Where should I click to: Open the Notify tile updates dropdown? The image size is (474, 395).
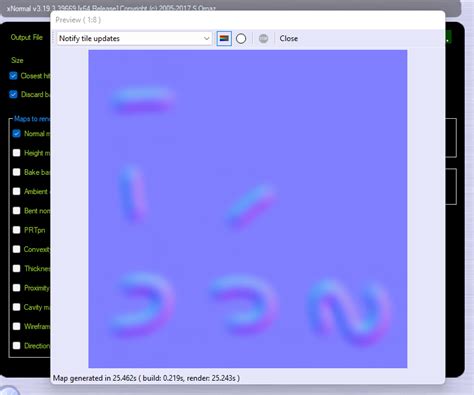[134, 39]
